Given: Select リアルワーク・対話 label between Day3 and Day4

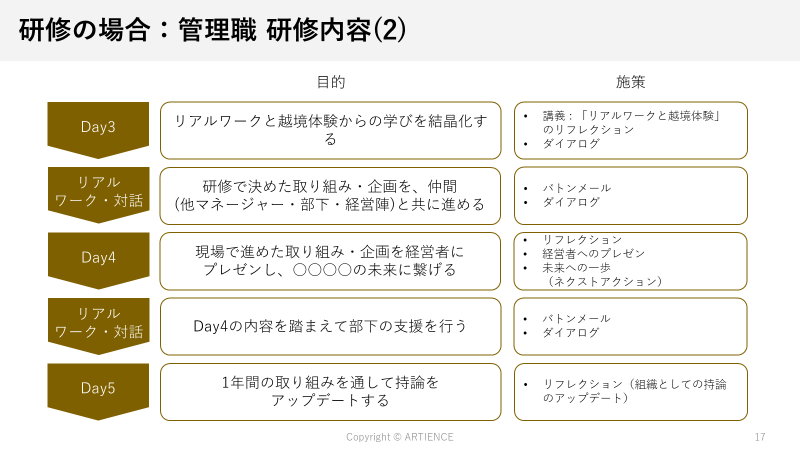Looking at the screenshot, I should [x=98, y=192].
